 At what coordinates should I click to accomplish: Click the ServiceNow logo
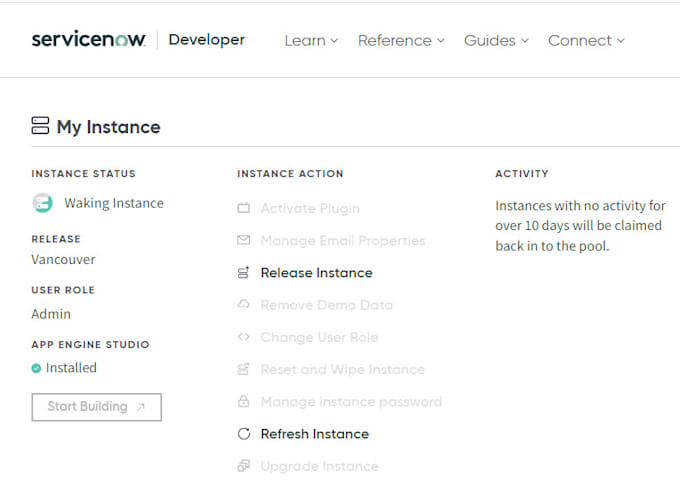click(x=88, y=39)
